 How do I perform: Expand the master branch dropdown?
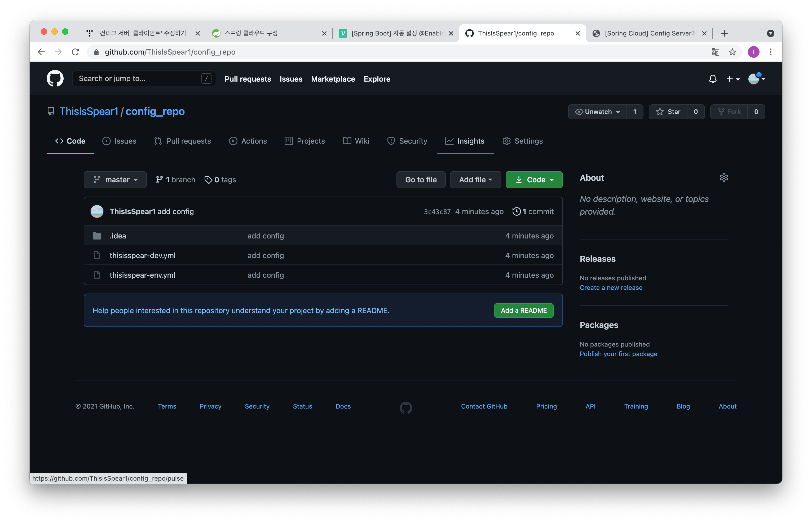[x=115, y=180]
